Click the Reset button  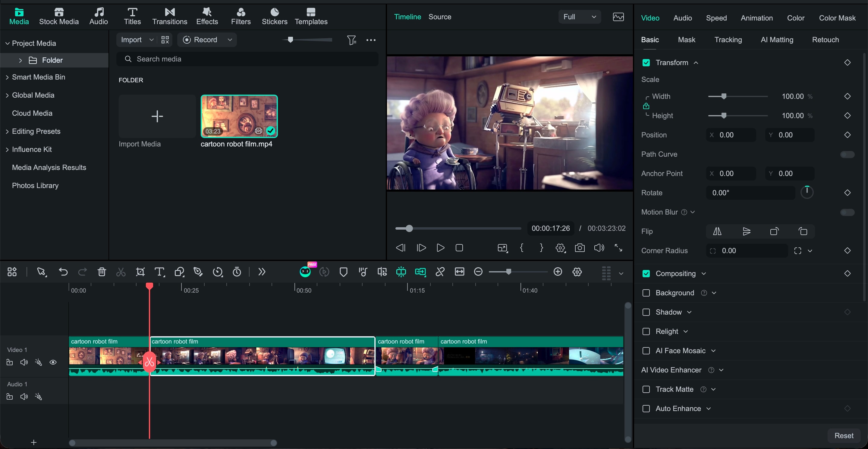(843, 435)
